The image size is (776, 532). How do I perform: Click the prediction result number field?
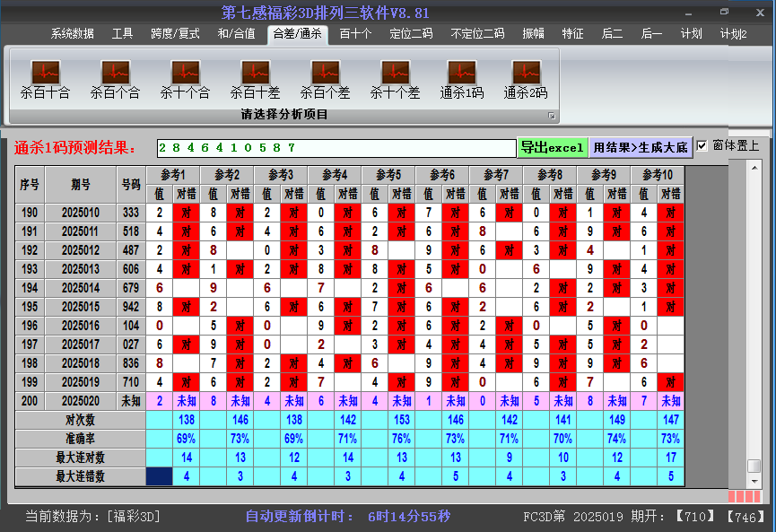click(336, 148)
